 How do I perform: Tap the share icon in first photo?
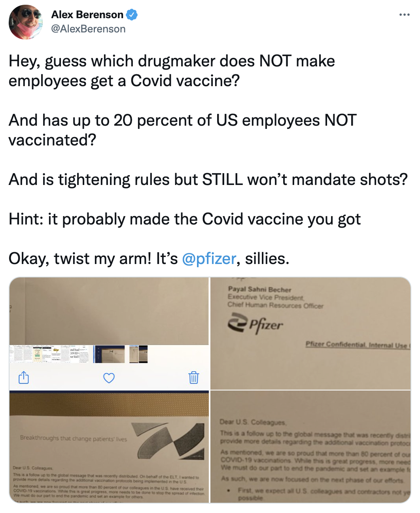point(24,377)
